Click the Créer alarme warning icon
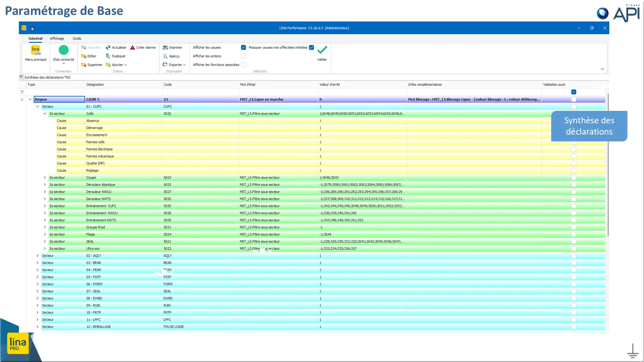Image resolution: width=644 pixels, height=362 pixels. tap(132, 48)
